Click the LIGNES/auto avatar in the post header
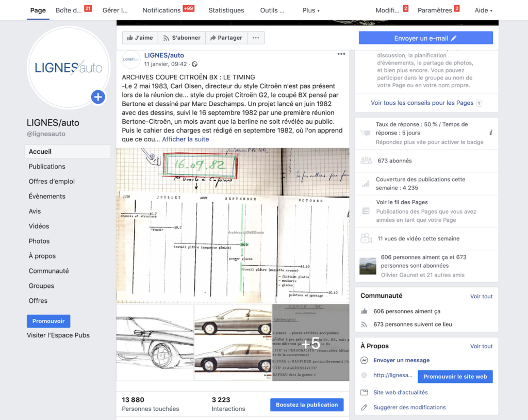 [131, 59]
